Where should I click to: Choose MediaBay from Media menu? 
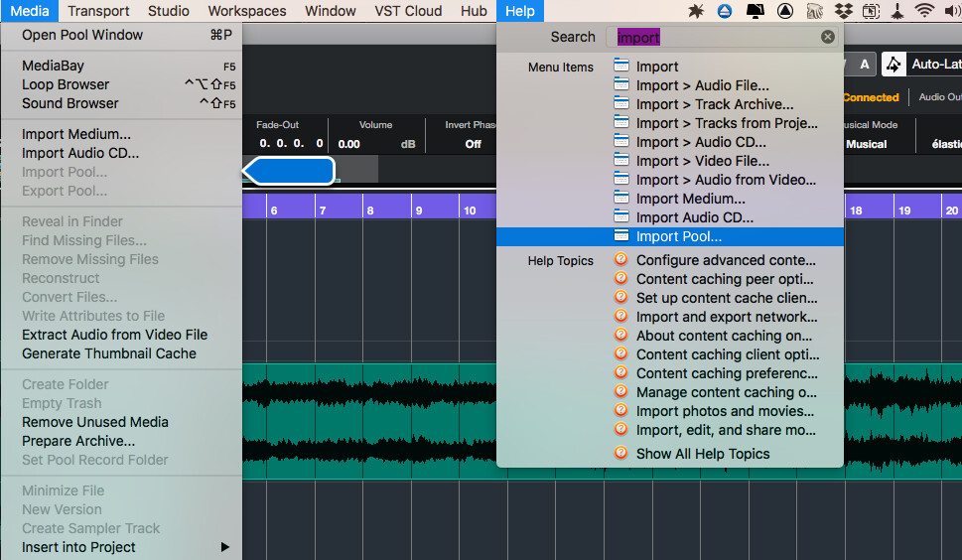click(x=121, y=66)
